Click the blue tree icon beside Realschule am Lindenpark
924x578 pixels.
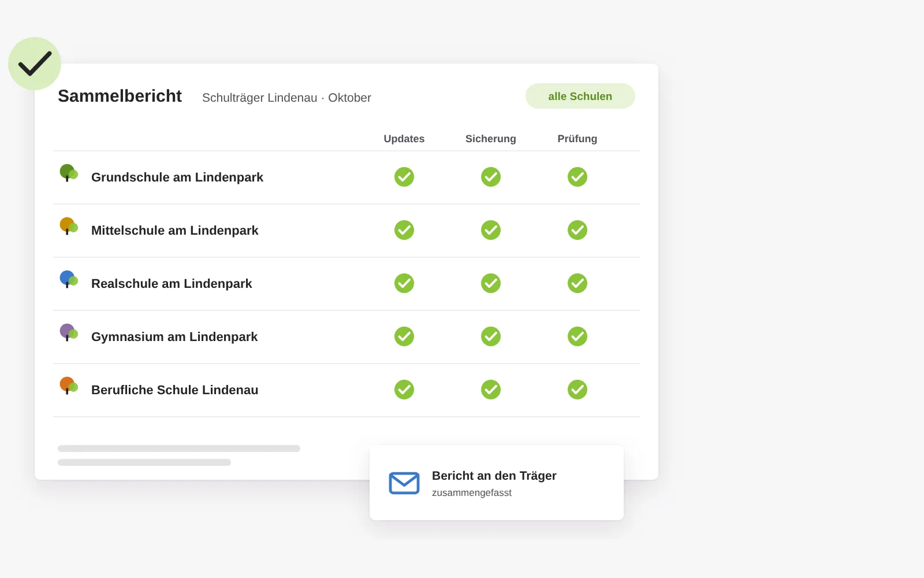69,279
